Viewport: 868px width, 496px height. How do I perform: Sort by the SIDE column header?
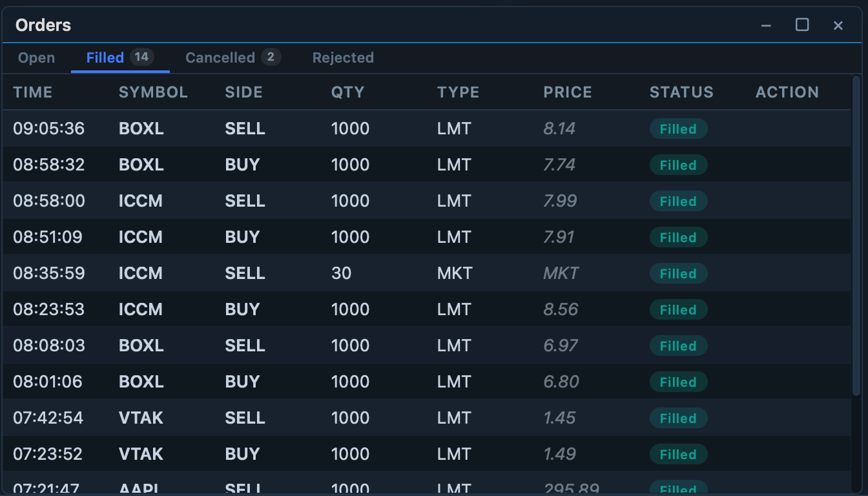click(243, 92)
